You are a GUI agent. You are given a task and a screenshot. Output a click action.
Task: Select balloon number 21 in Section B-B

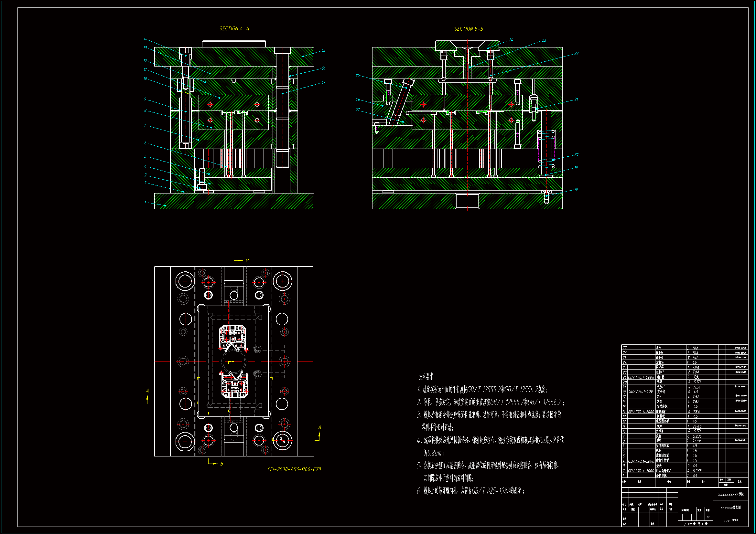(576, 99)
